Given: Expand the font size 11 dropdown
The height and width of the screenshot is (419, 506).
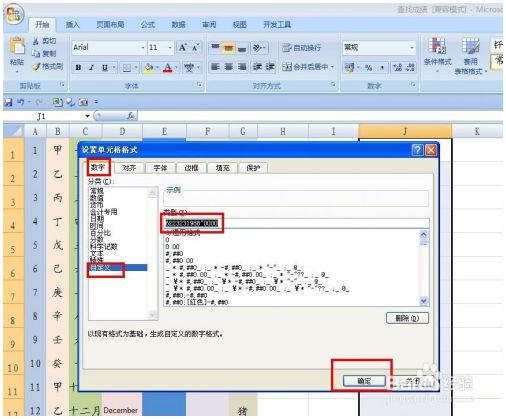Looking at the screenshot, I should [161, 47].
